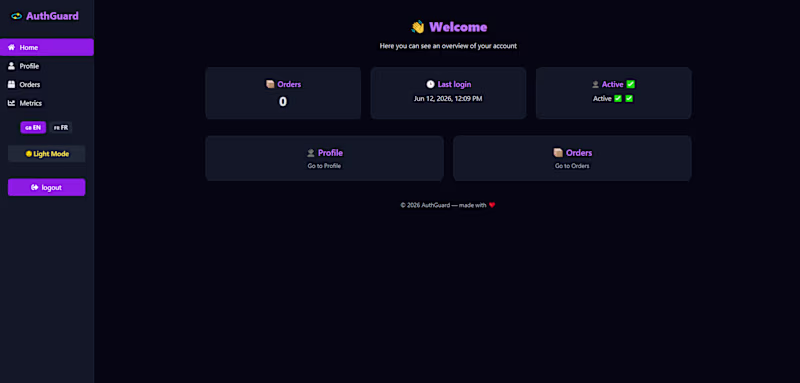Click the box icon beside sidebar Orders

pos(11,85)
